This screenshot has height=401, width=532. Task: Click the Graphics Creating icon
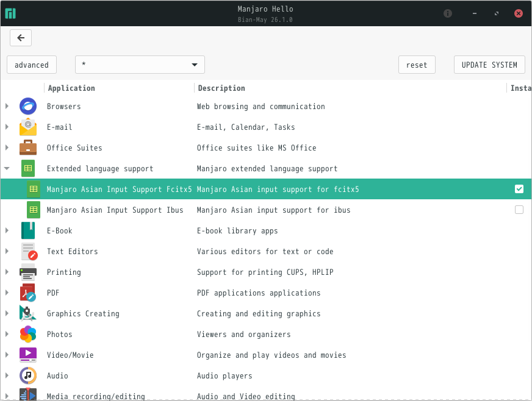click(28, 313)
